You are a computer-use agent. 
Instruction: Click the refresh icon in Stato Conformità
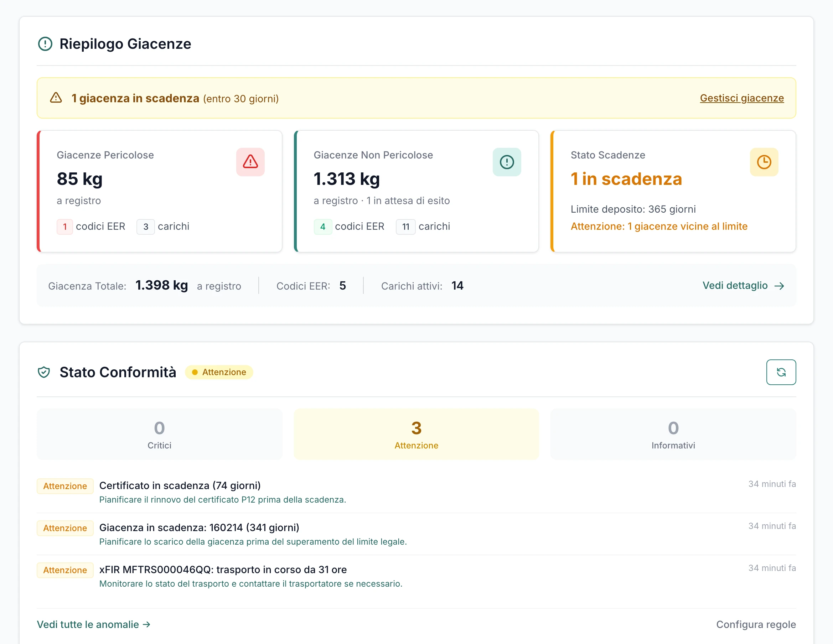point(781,372)
